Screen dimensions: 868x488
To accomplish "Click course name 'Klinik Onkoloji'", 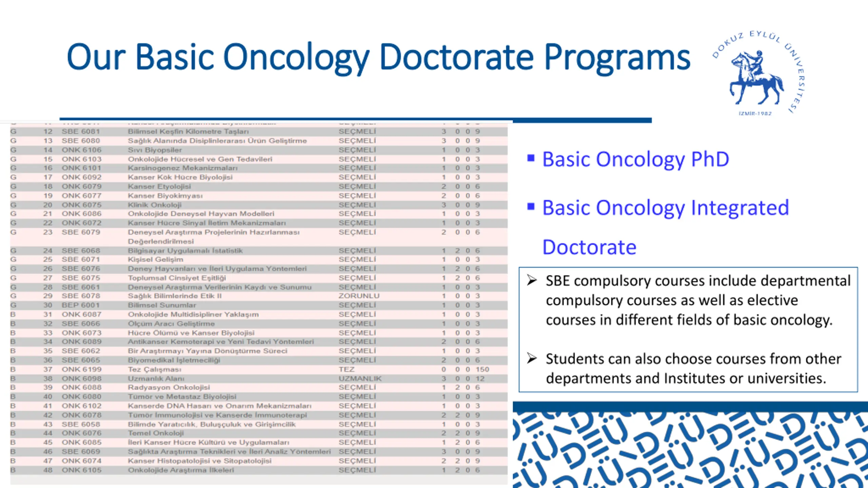I will point(155,205).
